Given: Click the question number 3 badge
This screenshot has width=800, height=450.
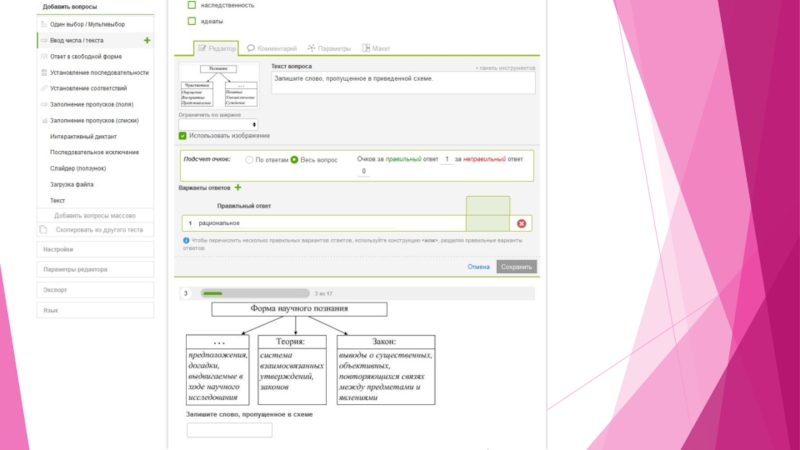Looking at the screenshot, I should click(186, 293).
